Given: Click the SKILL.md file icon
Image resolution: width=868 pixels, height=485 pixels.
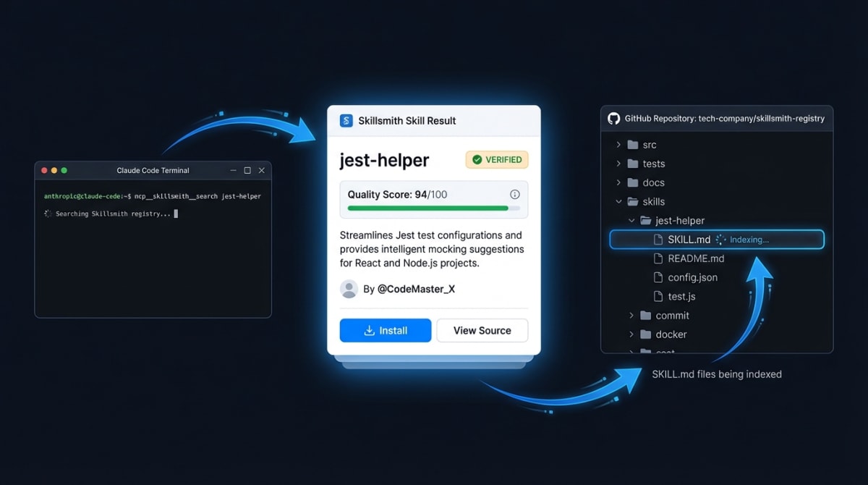Looking at the screenshot, I should click(x=658, y=240).
